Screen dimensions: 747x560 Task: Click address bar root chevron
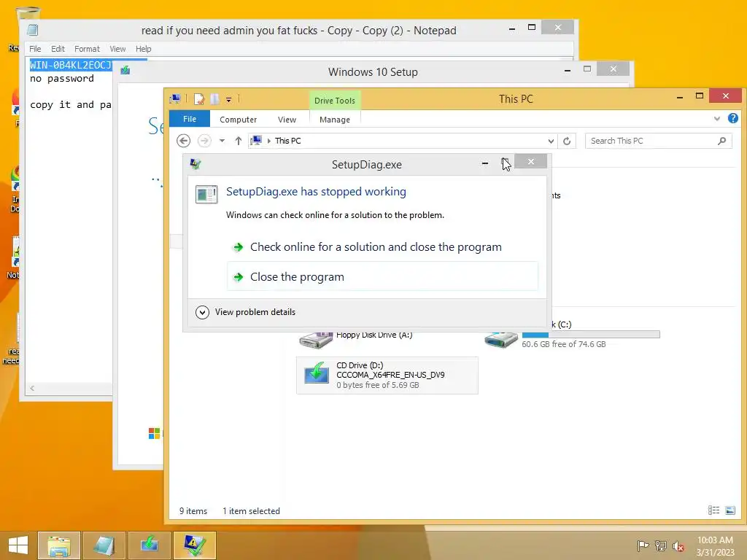coord(269,141)
